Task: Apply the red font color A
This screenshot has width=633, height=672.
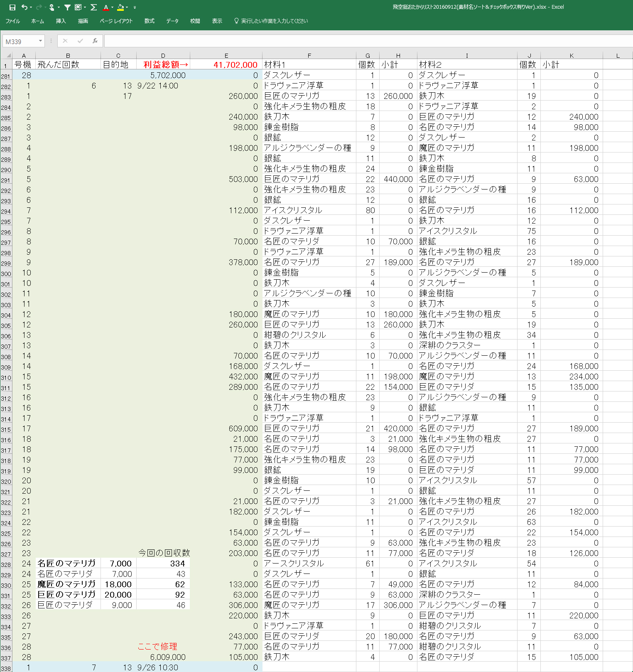Action: pyautogui.click(x=106, y=7)
